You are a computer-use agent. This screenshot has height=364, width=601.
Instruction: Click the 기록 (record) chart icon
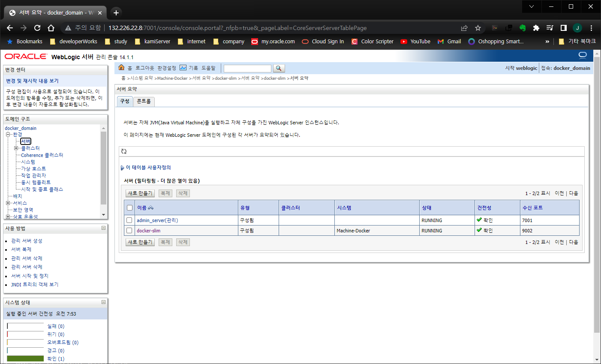[183, 68]
